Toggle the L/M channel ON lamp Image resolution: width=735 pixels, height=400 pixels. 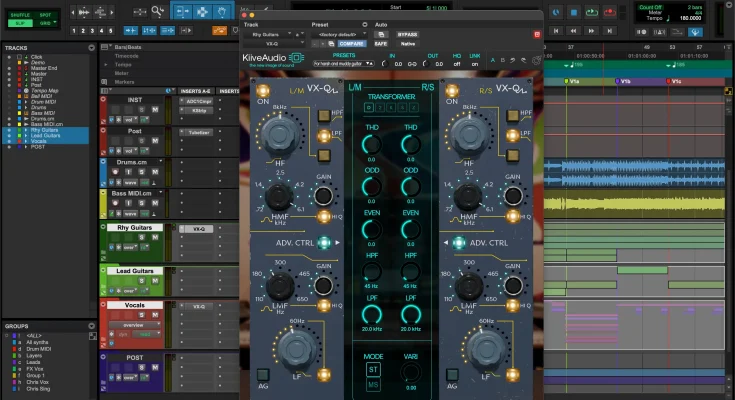264,91
